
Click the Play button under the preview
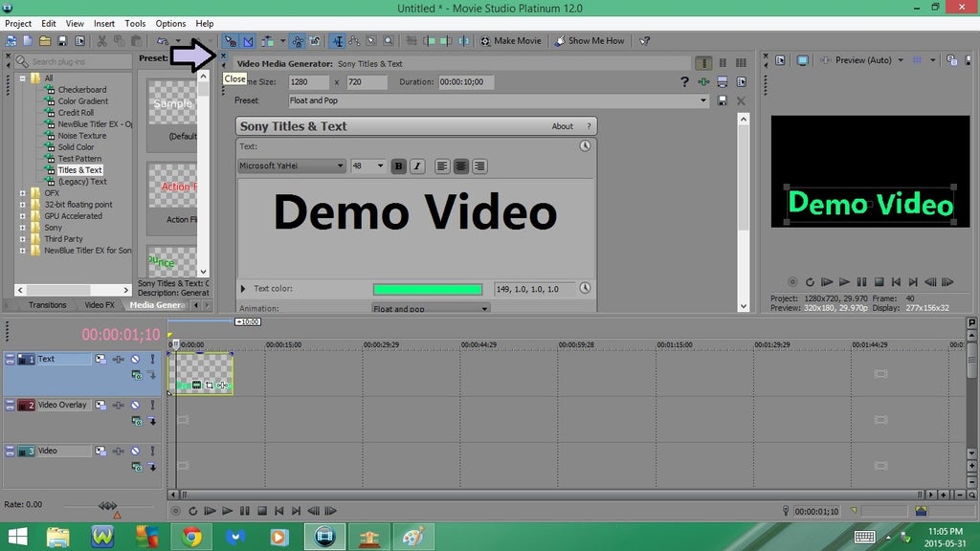point(844,282)
